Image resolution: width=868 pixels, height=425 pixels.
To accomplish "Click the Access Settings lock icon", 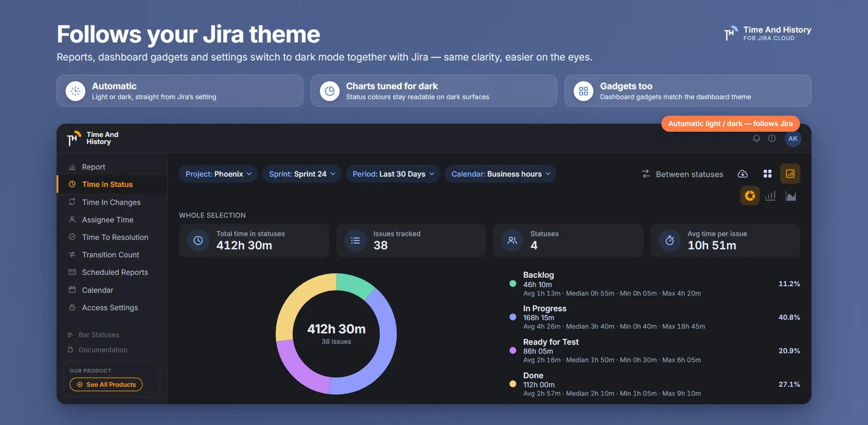I will [72, 307].
